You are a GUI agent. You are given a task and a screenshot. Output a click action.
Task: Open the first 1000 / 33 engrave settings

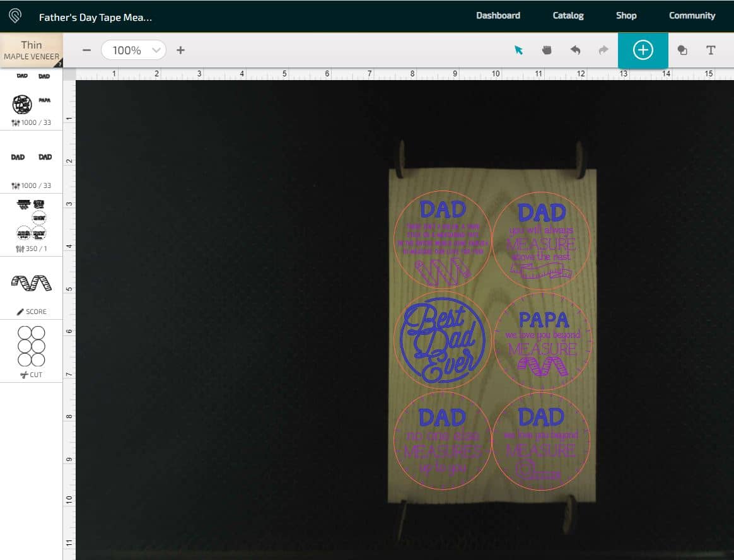tap(32, 123)
